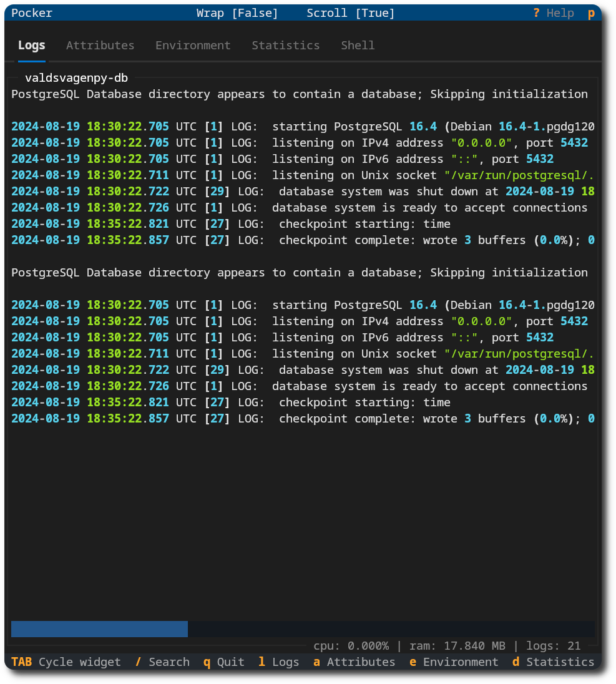616x684 pixels.
Task: Open the Attributes tab
Action: [x=100, y=46]
